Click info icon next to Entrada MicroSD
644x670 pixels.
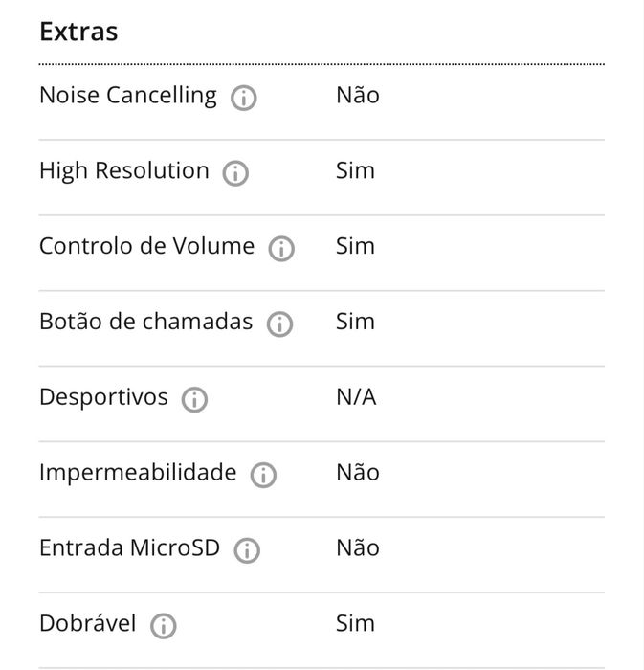coord(247,550)
